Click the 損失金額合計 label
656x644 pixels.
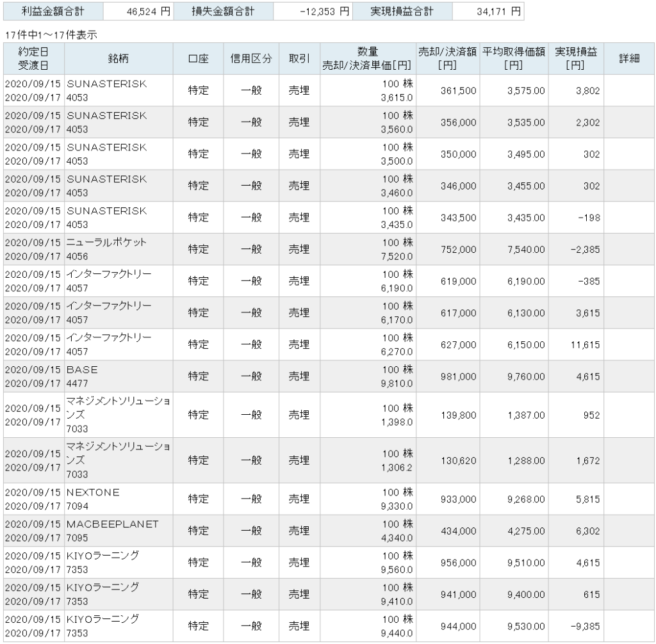223,12
